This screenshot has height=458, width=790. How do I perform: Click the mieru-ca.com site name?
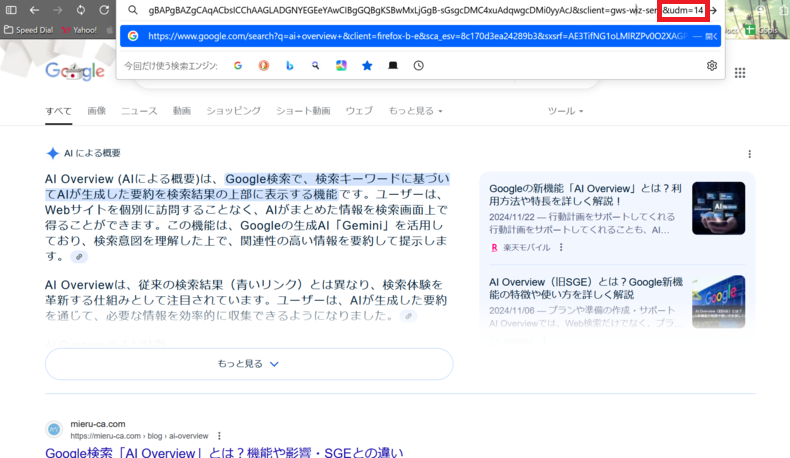pyautogui.click(x=98, y=424)
